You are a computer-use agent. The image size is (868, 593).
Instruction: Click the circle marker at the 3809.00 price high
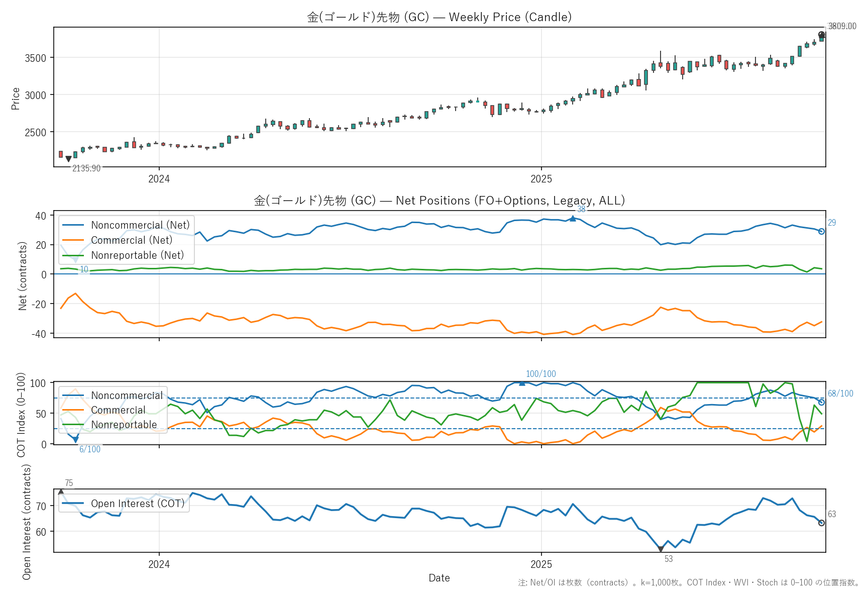click(821, 35)
